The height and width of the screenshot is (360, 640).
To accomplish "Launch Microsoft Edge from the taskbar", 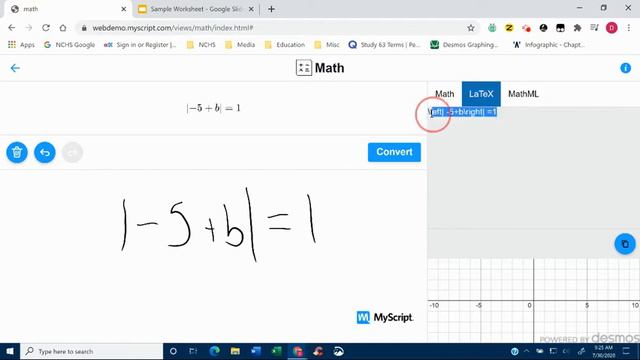I will 214,351.
